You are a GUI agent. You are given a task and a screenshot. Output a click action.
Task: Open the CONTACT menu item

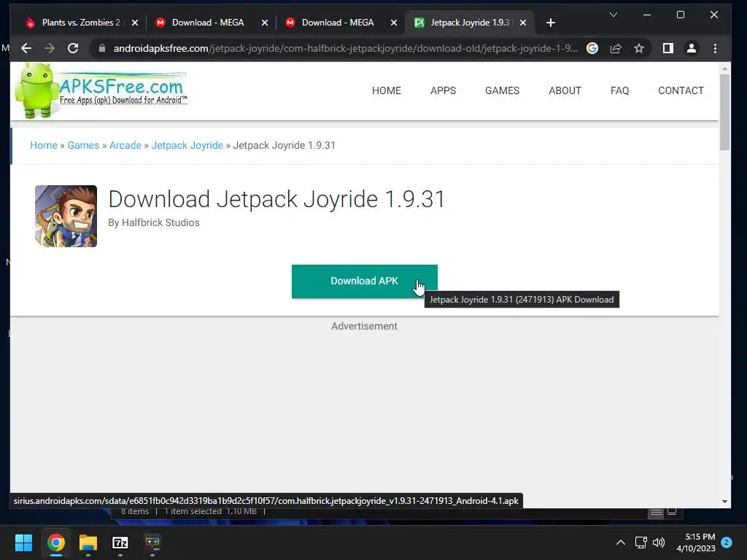pos(681,90)
